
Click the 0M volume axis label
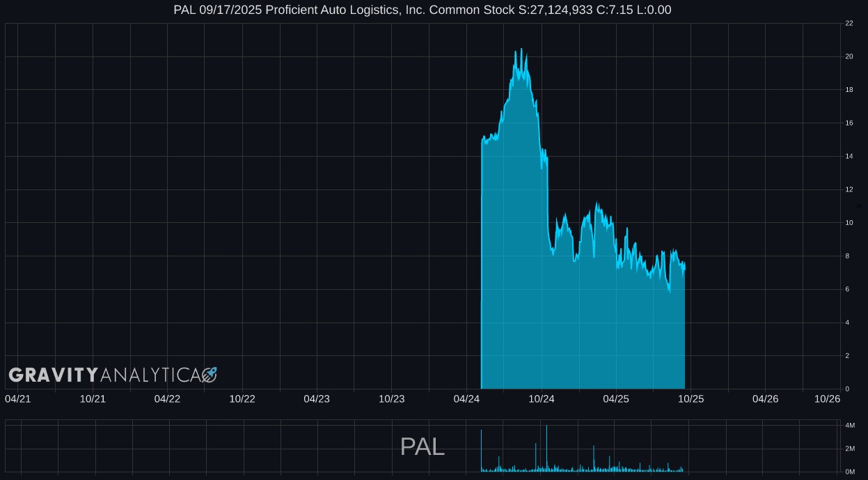click(x=850, y=472)
